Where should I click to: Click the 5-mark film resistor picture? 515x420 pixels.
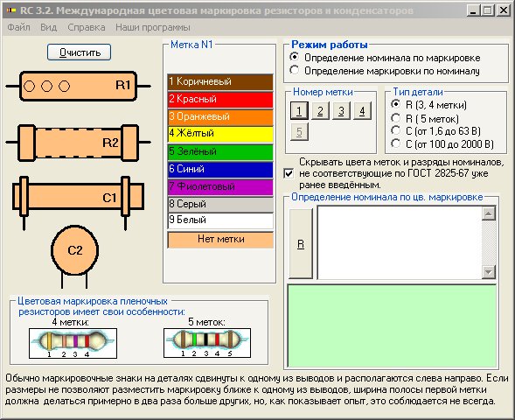[x=207, y=343]
